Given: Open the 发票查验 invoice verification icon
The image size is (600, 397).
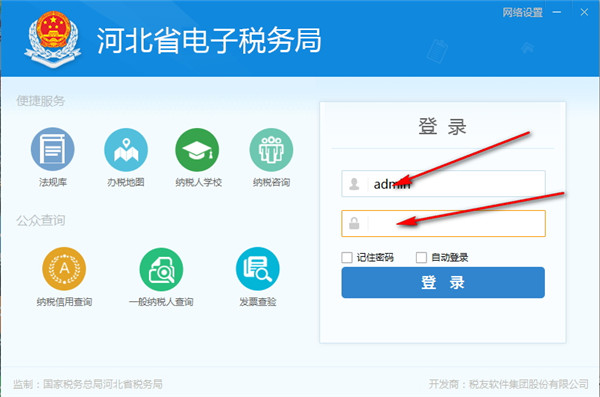Looking at the screenshot, I should [258, 269].
